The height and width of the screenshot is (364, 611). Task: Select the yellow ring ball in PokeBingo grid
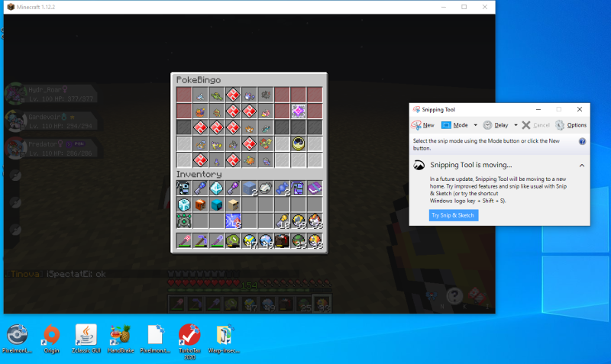coord(298,143)
